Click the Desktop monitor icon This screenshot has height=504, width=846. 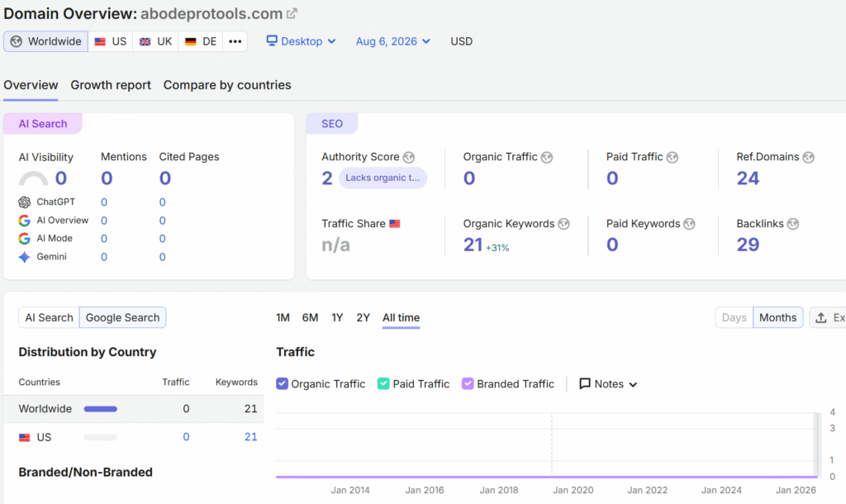[x=272, y=40]
